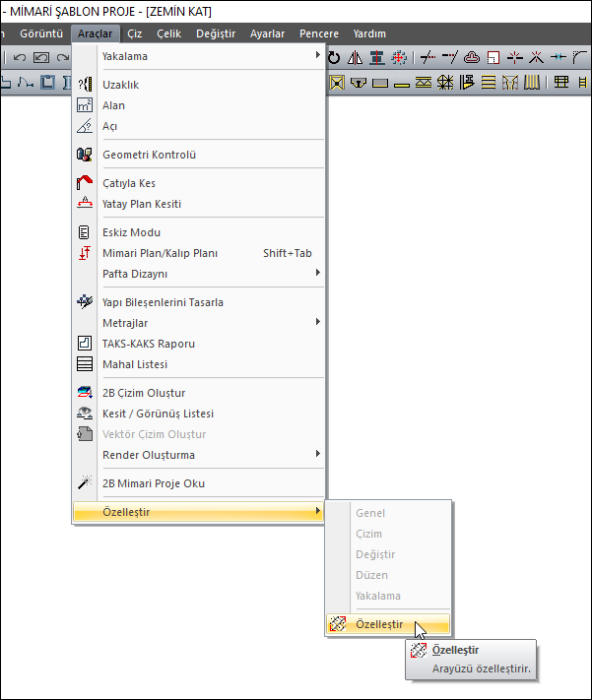Click the yellow vertical stripes icon
The height and width of the screenshot is (700, 592).
(532, 83)
